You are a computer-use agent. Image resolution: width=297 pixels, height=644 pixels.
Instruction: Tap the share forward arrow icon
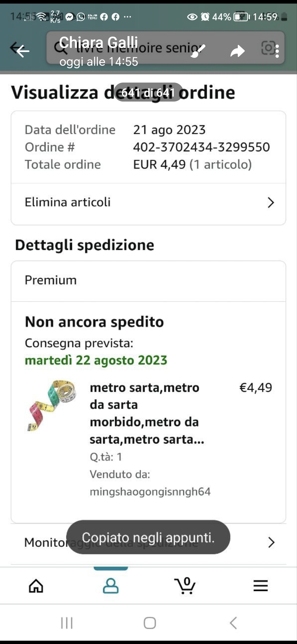(237, 51)
